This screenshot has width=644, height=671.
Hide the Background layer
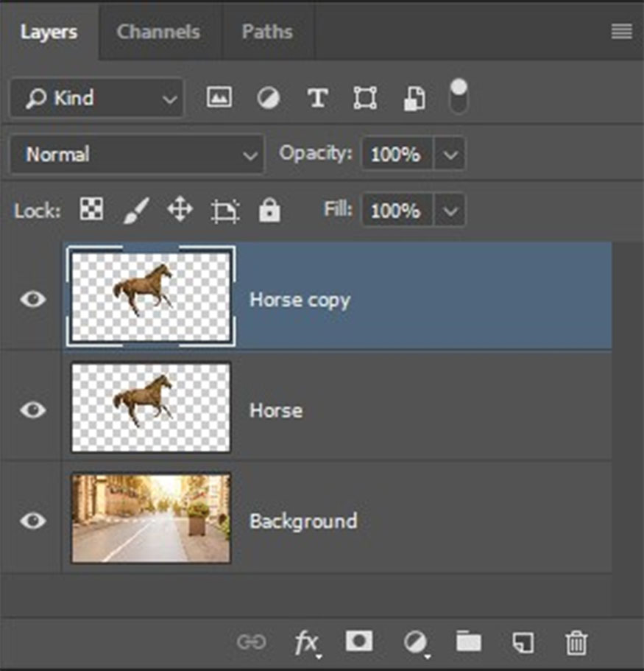click(32, 520)
